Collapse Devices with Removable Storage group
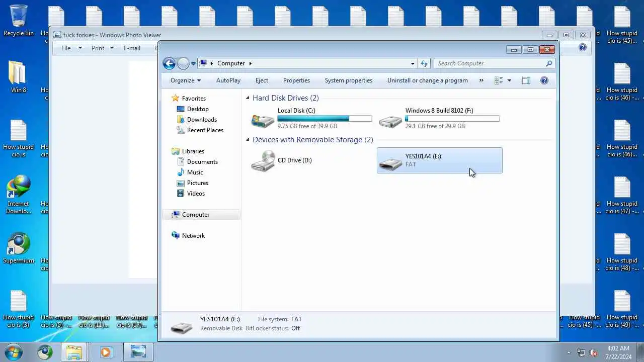Screen dimensions: 644x362 [248, 140]
